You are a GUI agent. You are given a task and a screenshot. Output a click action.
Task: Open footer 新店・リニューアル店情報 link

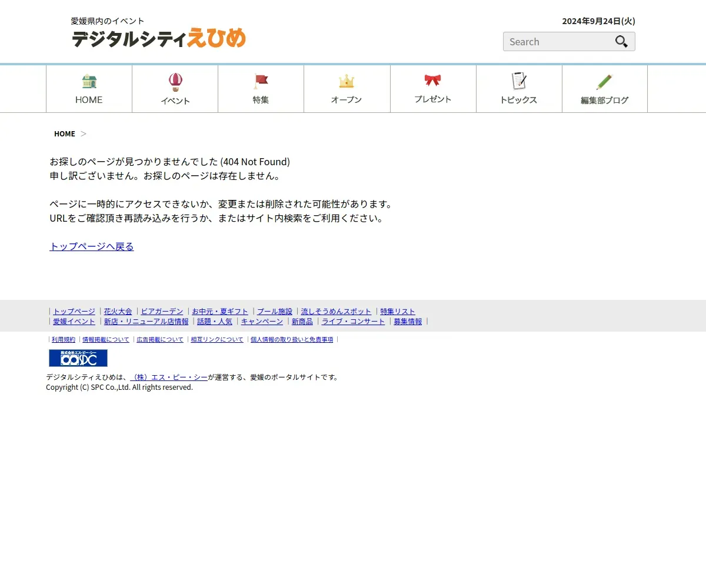tap(146, 322)
